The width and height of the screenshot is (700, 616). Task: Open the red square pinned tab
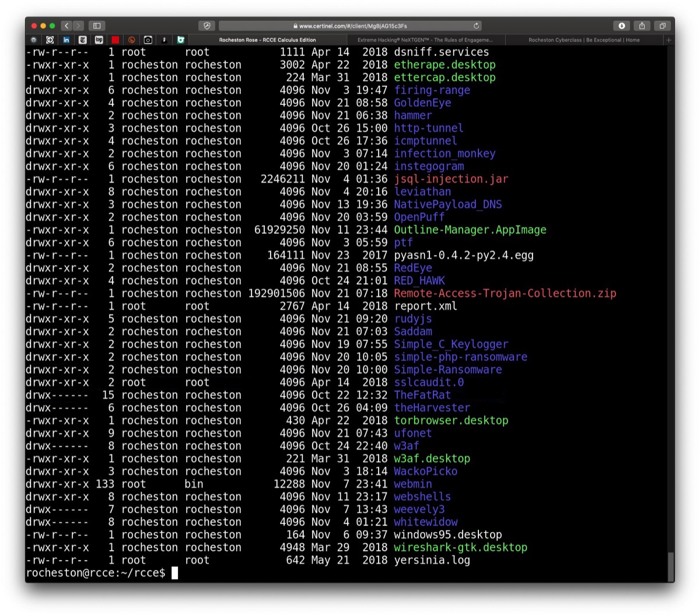(x=116, y=40)
